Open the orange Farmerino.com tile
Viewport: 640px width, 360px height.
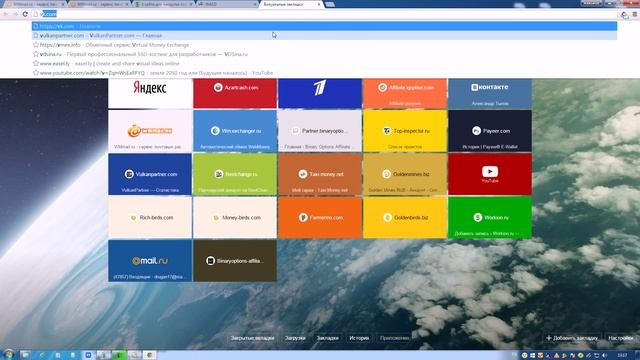[x=320, y=218]
